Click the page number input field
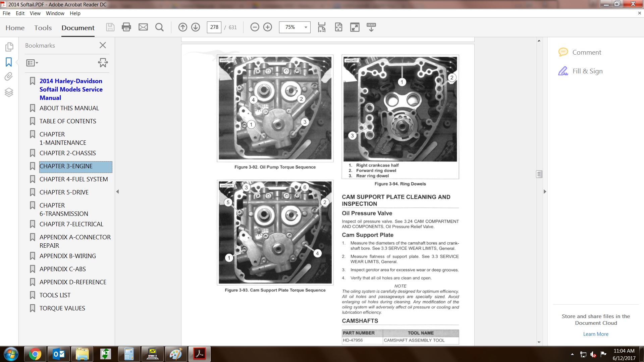644x362 pixels. click(214, 27)
